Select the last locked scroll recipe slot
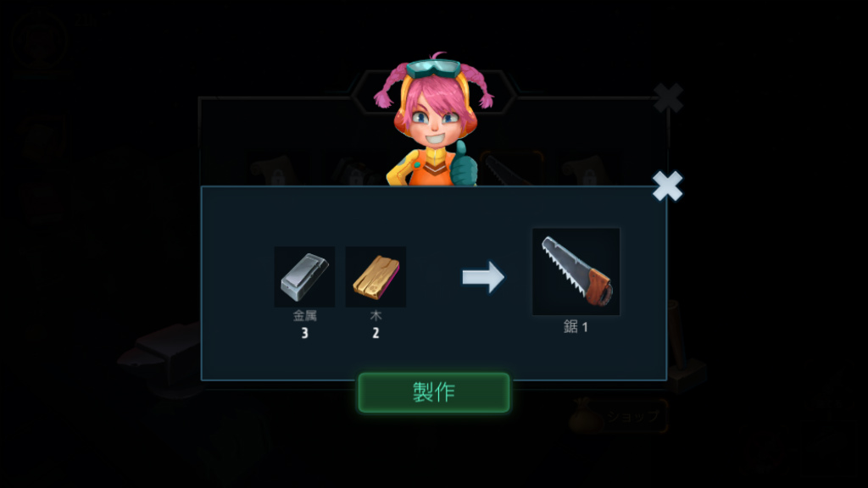 pyautogui.click(x=588, y=169)
